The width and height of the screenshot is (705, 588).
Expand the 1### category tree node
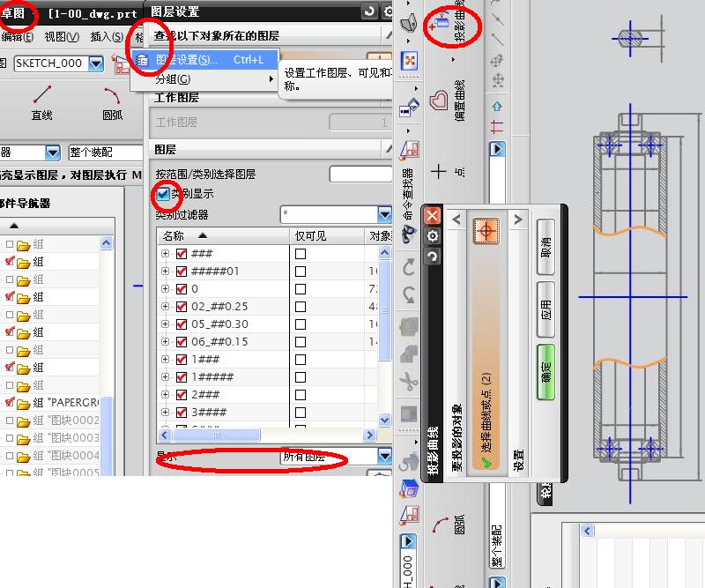point(165,360)
